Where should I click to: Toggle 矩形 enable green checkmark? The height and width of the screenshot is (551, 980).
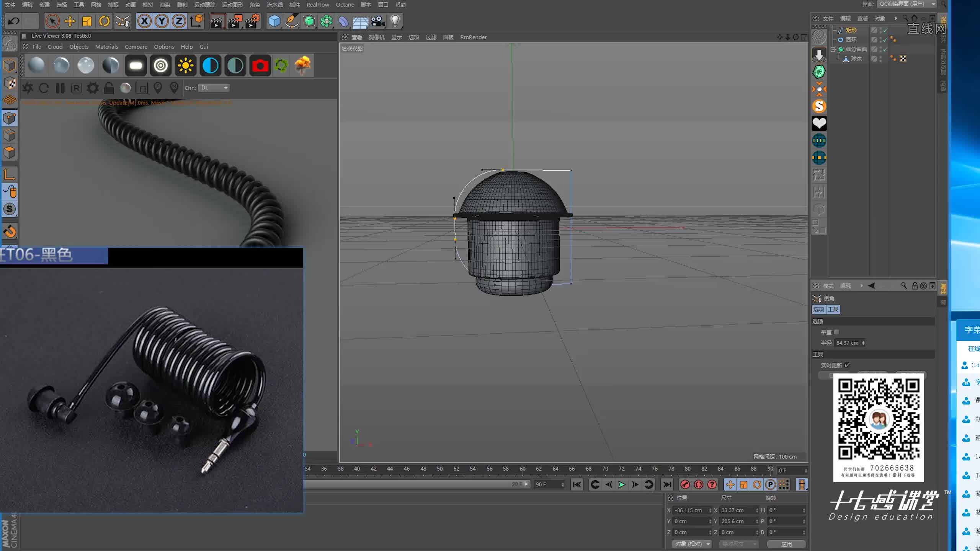(885, 30)
